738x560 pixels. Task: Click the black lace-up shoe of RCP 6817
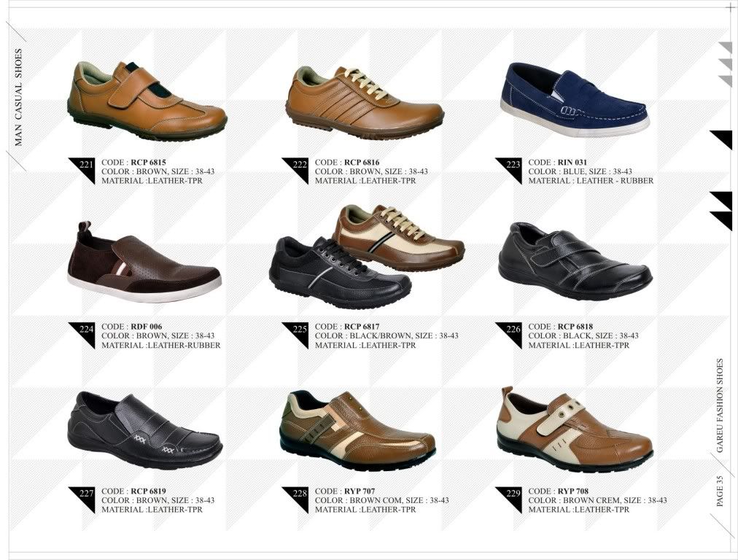coord(340,273)
